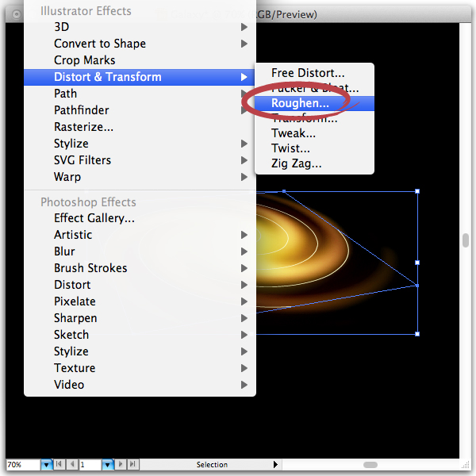Open Effect Gallery...
Screen dimensions: 476x476
[x=140, y=218]
